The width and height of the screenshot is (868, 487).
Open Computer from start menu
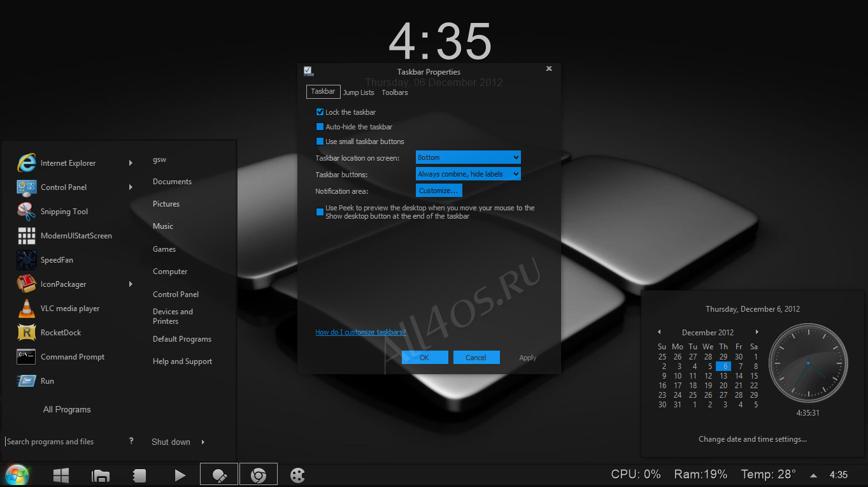click(x=170, y=272)
